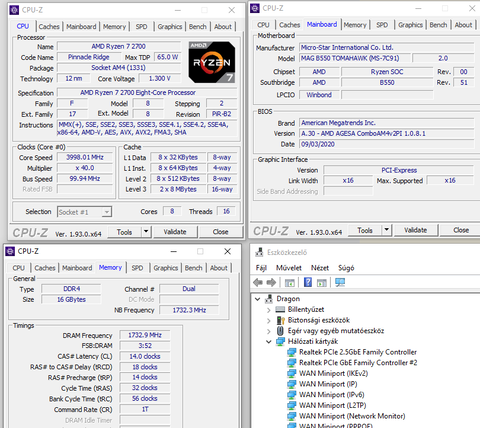This screenshot has height=428, width=480.
Task: Collapse the Dragon root node
Action: tap(257, 299)
